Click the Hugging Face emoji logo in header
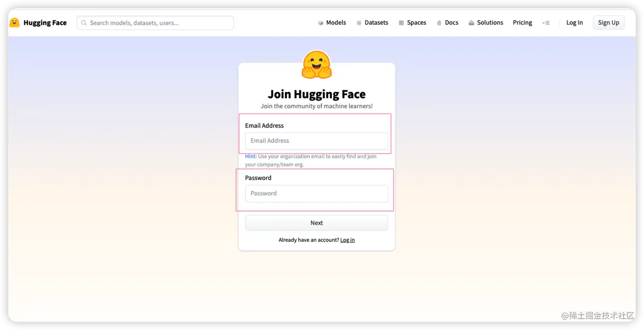The height and width of the screenshot is (330, 644). pos(15,23)
